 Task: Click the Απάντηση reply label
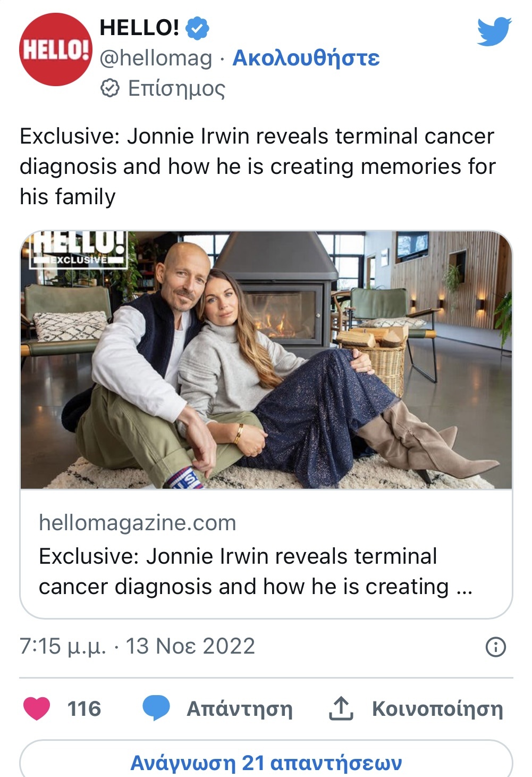point(239,709)
